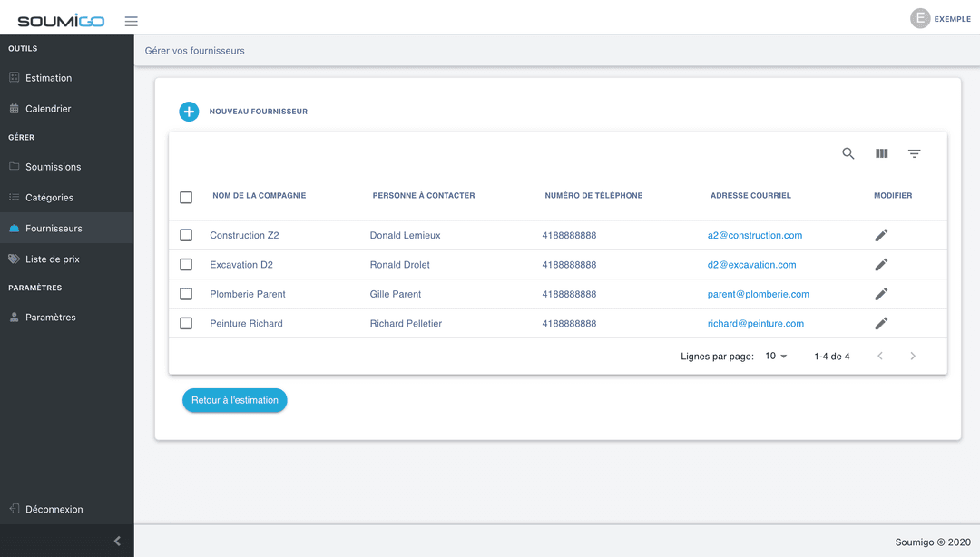Edit the Peinture Richard supplier entry
This screenshot has width=980, height=557.
coord(880,323)
